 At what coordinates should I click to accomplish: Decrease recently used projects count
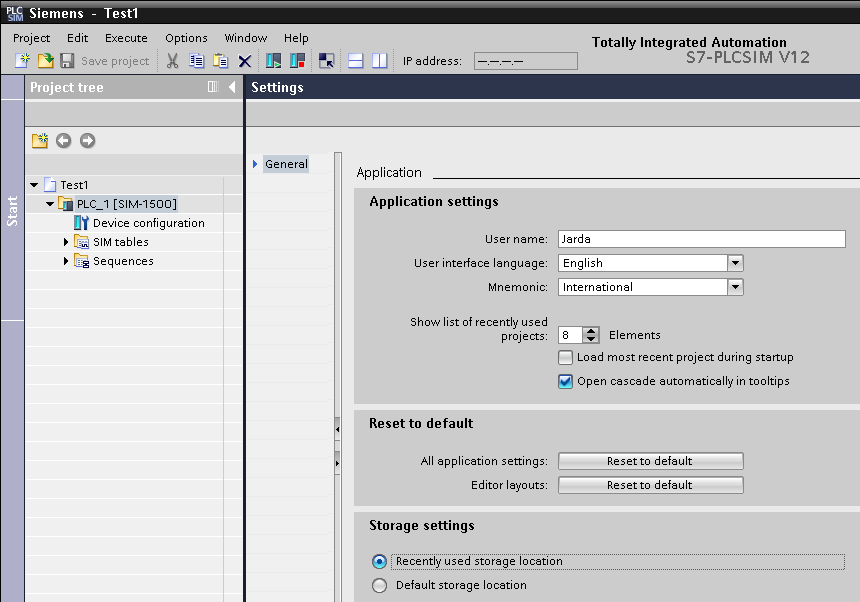click(591, 339)
